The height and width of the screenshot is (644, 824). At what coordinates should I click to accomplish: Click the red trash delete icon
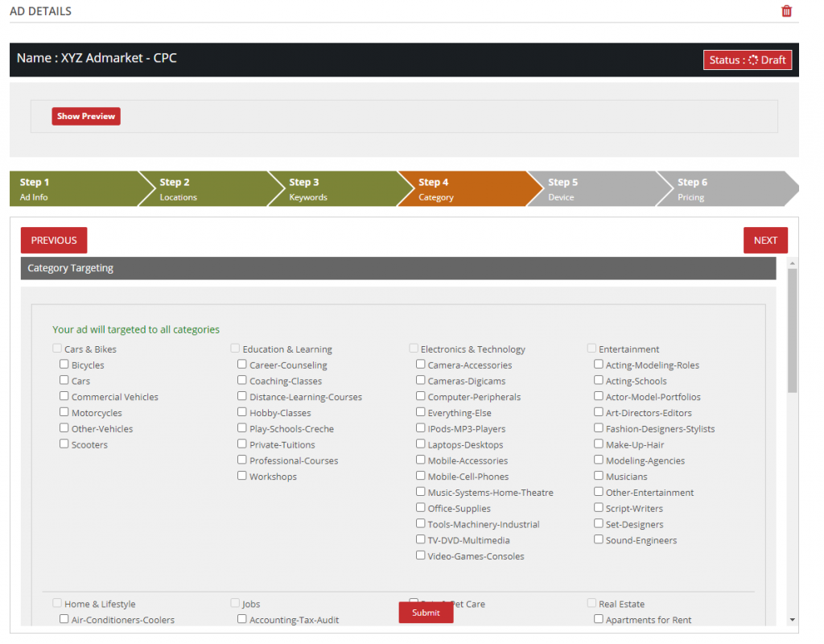[786, 11]
